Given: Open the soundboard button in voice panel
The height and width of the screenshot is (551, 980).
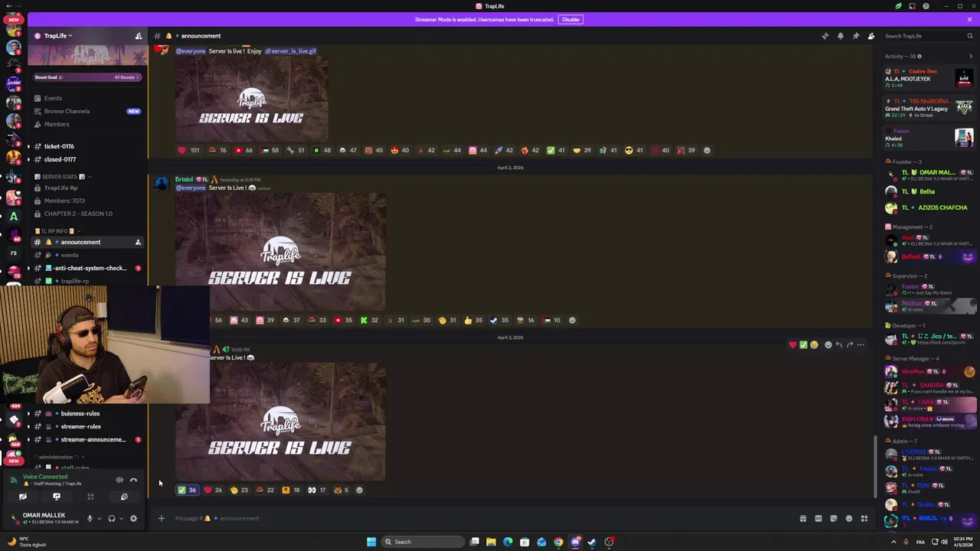Looking at the screenshot, I should coord(124,497).
